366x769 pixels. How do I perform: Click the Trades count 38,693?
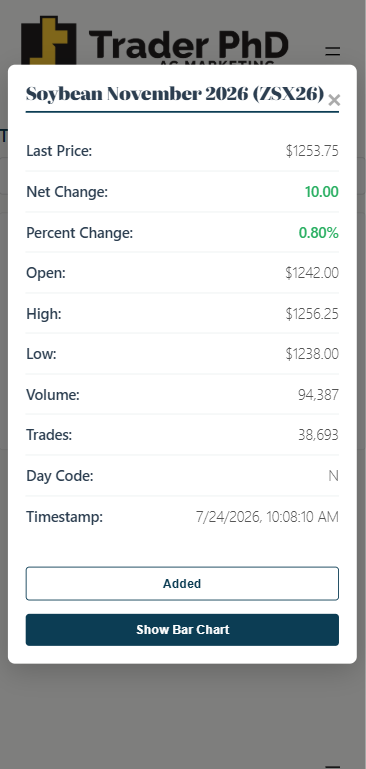(318, 435)
